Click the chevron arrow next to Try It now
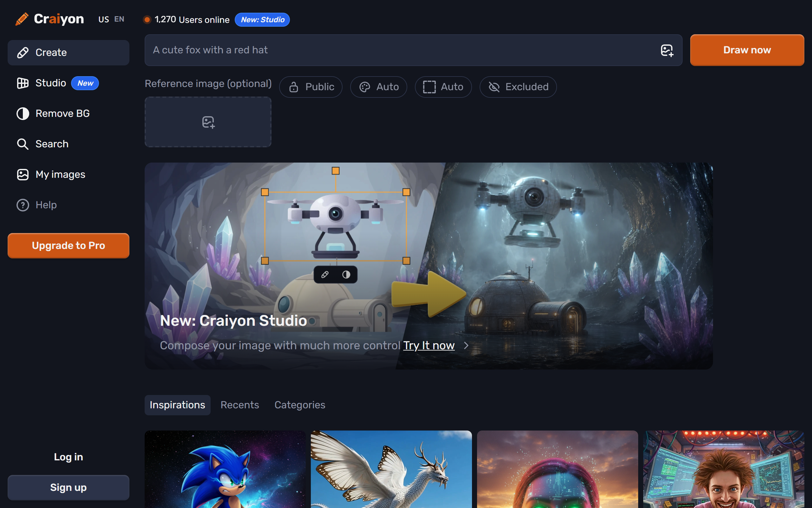Image resolution: width=812 pixels, height=508 pixels. pos(466,345)
